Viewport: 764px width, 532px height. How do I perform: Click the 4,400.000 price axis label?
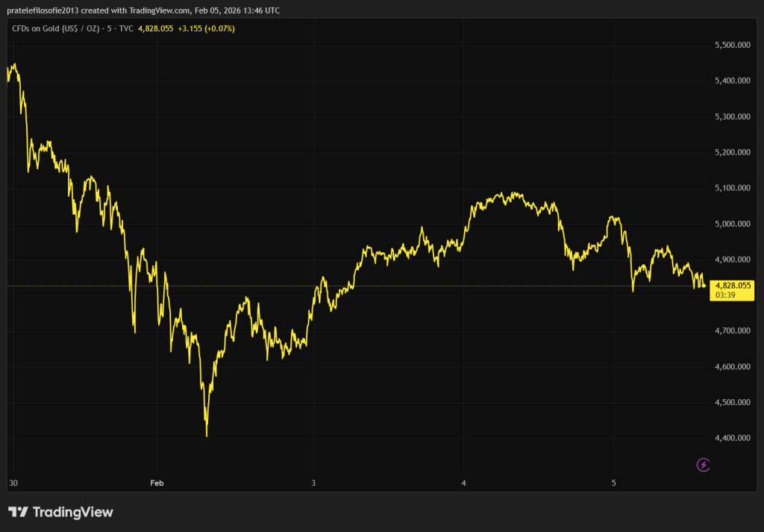[x=732, y=438]
